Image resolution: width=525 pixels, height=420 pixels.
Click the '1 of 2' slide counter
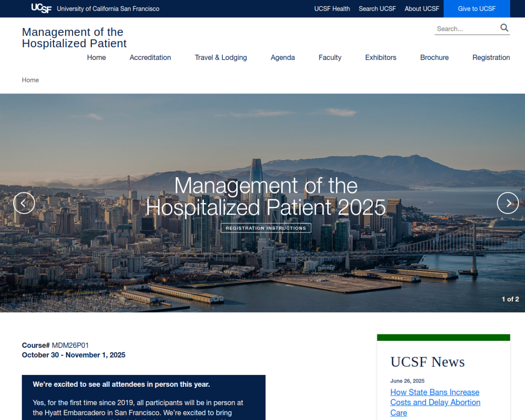(x=510, y=299)
